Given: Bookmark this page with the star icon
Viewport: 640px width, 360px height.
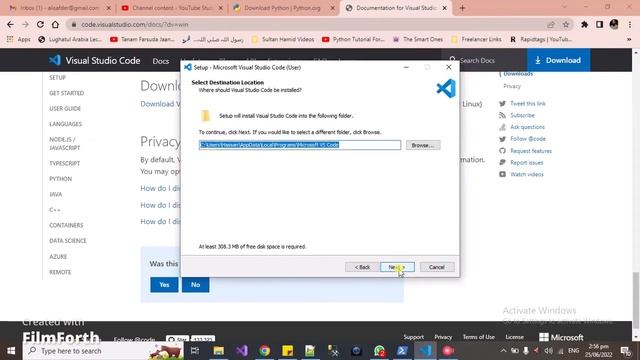Looking at the screenshot, I should 566,24.
